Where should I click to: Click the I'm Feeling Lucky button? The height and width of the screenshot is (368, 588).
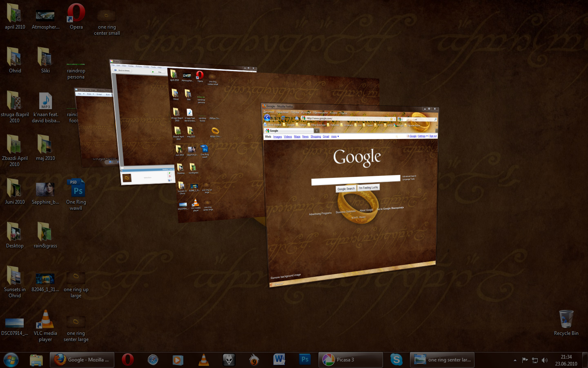(x=368, y=187)
